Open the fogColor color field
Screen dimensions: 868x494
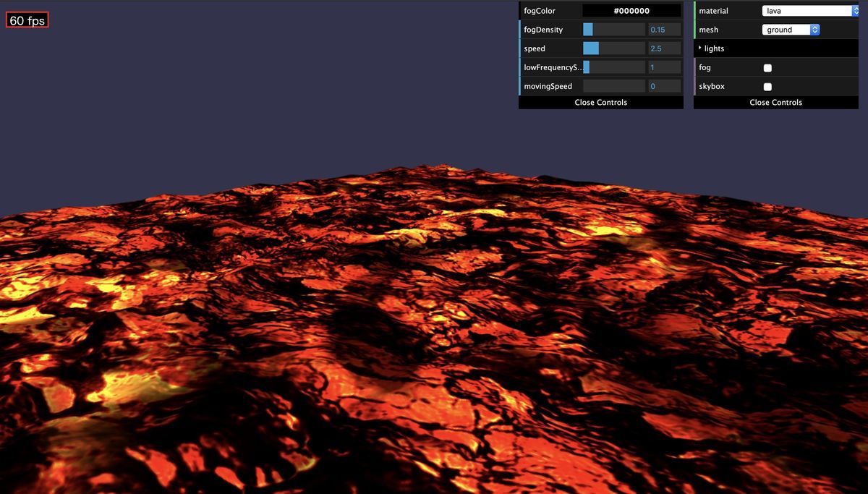click(631, 11)
